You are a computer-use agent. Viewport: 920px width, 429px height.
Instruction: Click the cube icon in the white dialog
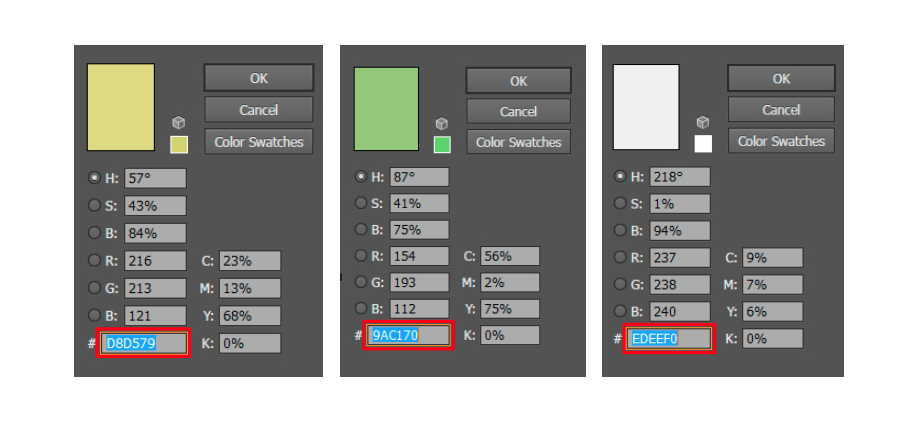point(703,122)
